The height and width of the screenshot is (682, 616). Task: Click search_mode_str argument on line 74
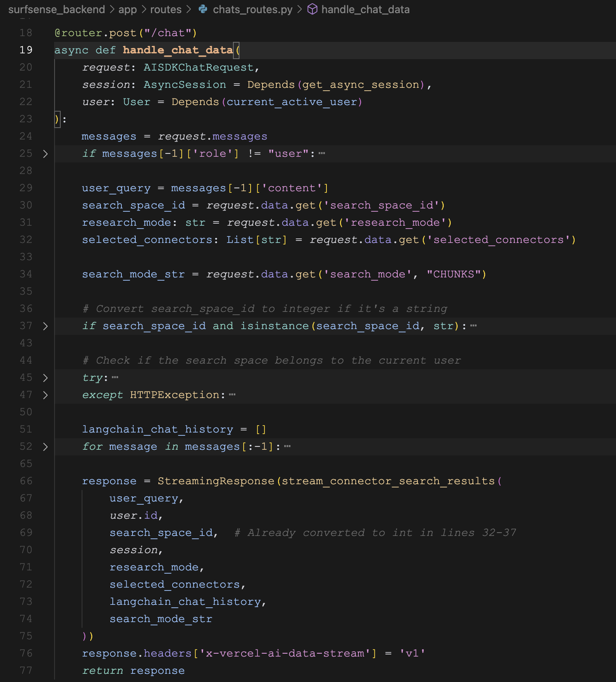pos(161,619)
